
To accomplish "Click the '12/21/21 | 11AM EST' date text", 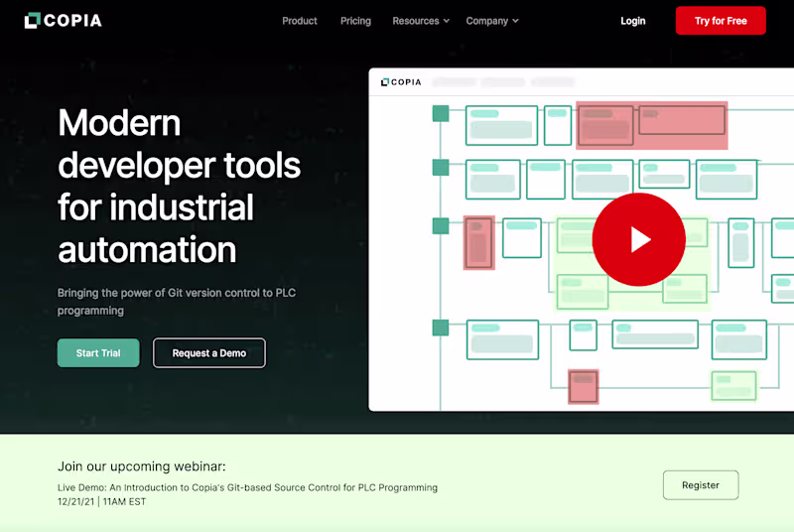I will (x=101, y=501).
